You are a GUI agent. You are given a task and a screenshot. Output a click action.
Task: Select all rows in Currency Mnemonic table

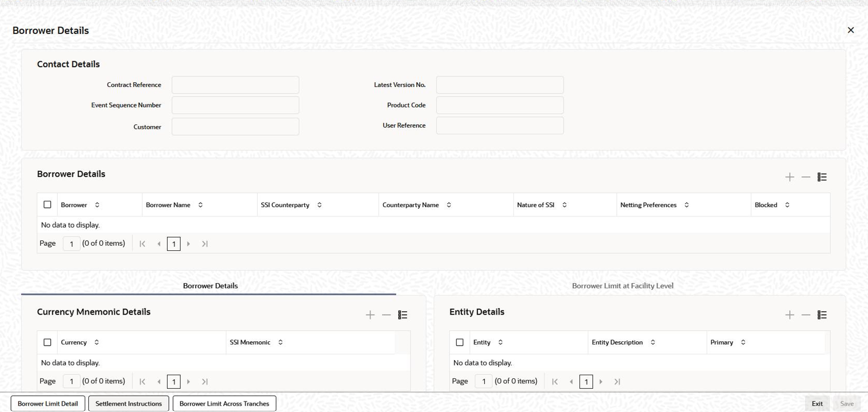(x=48, y=342)
